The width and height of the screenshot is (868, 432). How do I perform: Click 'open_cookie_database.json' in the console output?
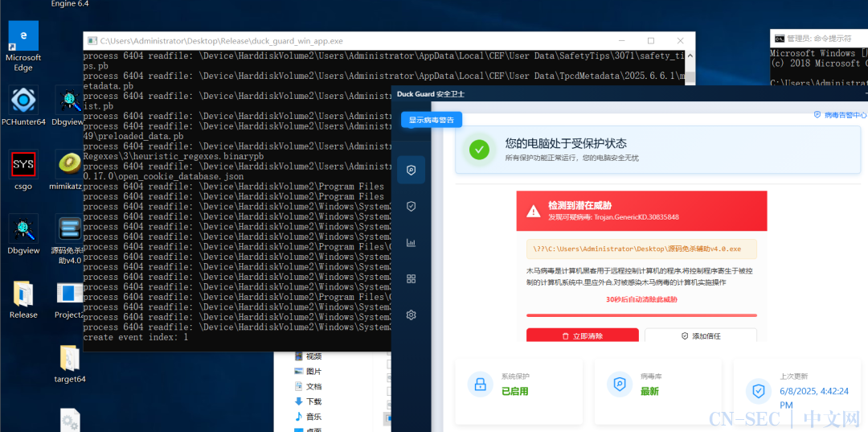tap(182, 176)
